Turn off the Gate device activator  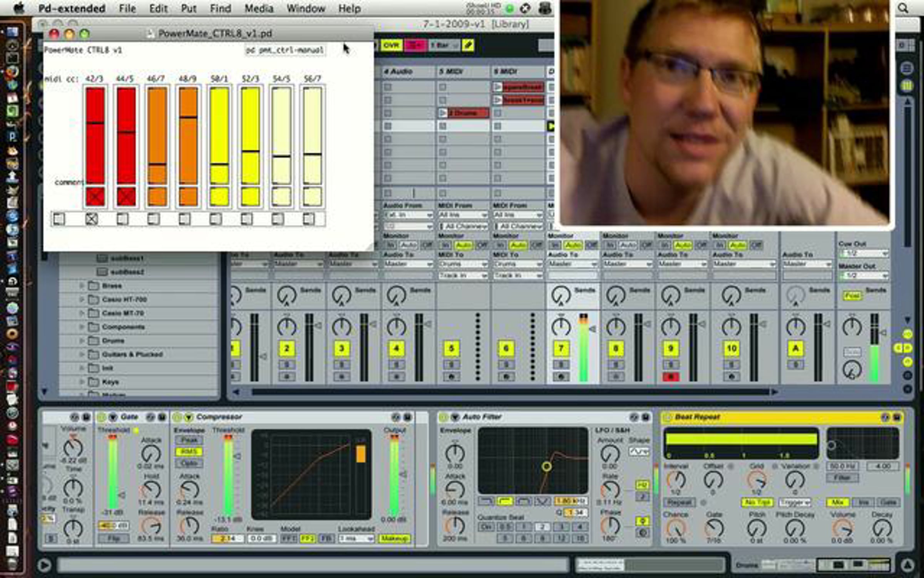[x=101, y=417]
